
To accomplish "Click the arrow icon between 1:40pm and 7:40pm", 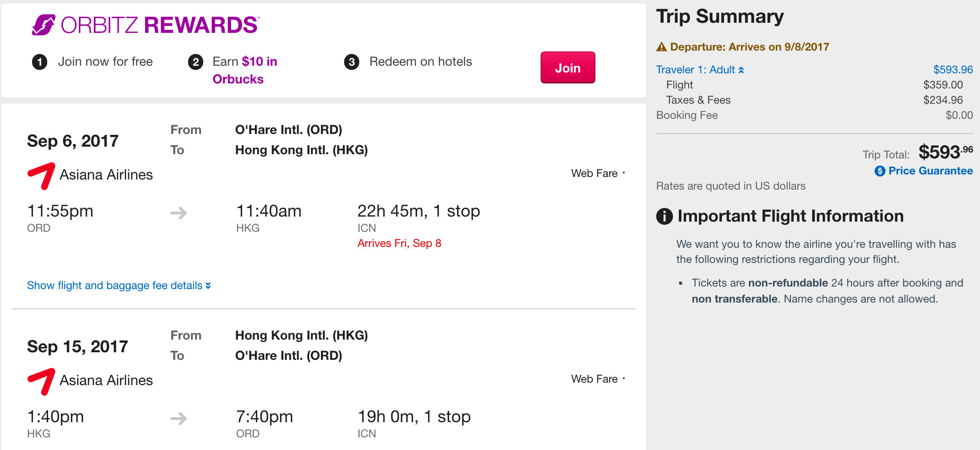I will click(x=179, y=418).
